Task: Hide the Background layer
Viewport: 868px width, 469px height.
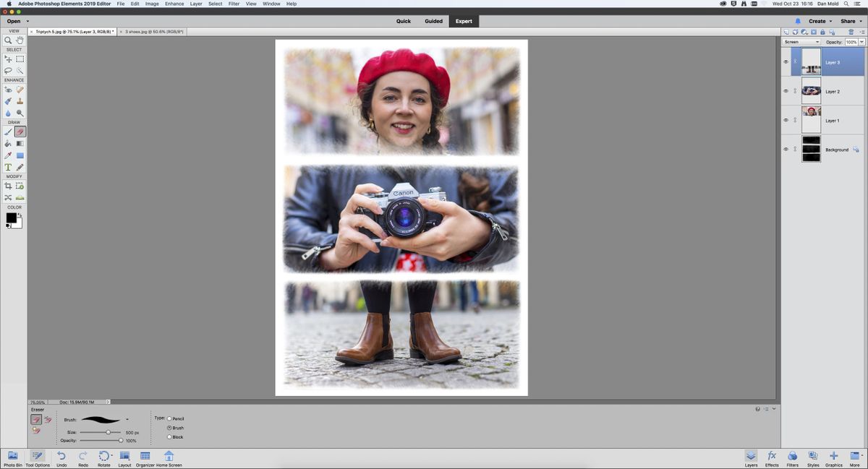Action: (x=786, y=150)
